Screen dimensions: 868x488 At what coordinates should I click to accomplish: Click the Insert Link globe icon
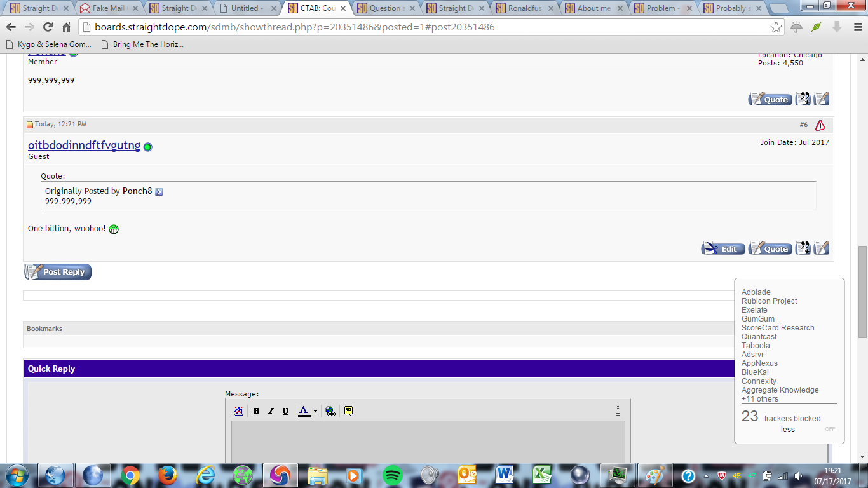pos(330,411)
